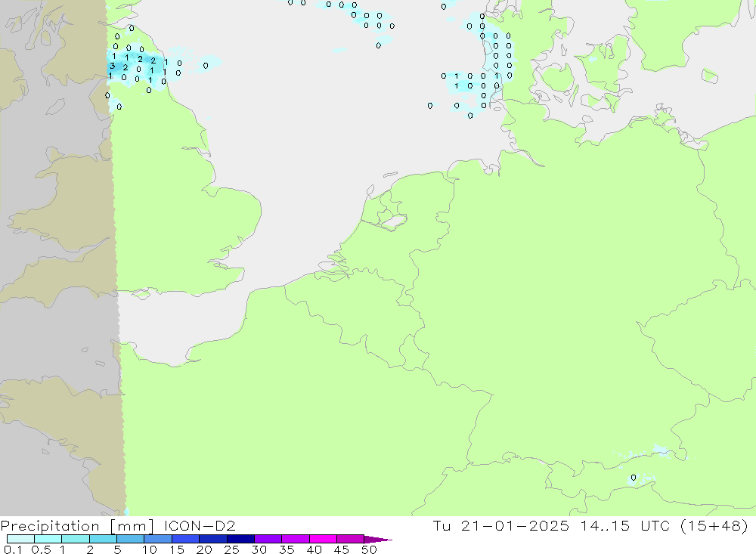Choose the 2–5 mm legend color segment
The height and width of the screenshot is (554, 756).
tap(103, 539)
